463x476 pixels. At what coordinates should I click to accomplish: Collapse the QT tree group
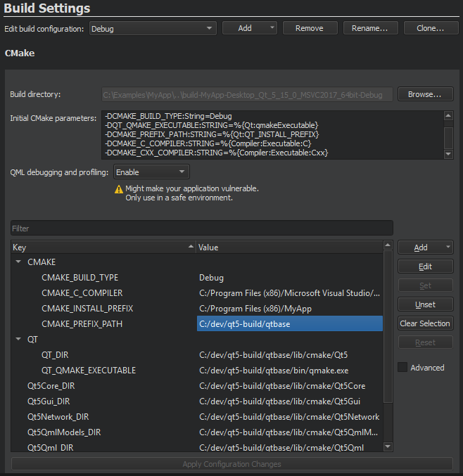(x=18, y=339)
